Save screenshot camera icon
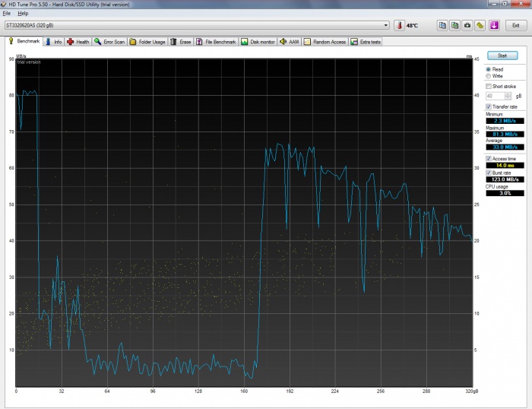532x409 pixels. [467, 25]
